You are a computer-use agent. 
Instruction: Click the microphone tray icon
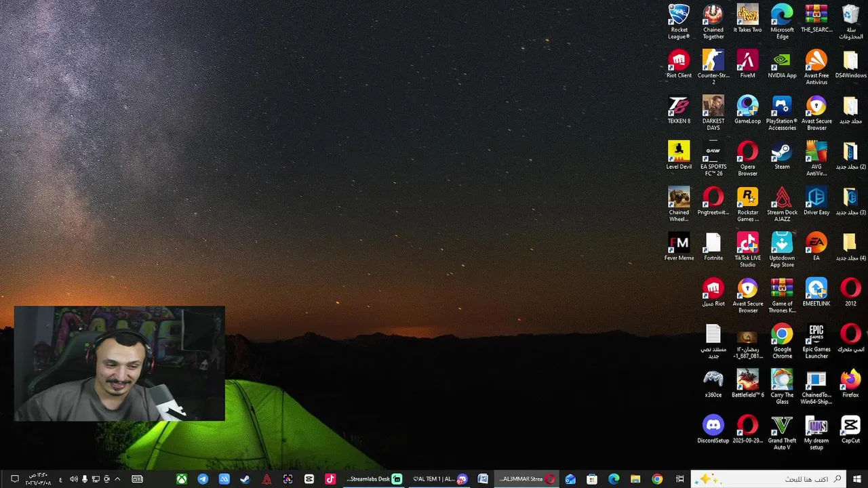coord(85,479)
